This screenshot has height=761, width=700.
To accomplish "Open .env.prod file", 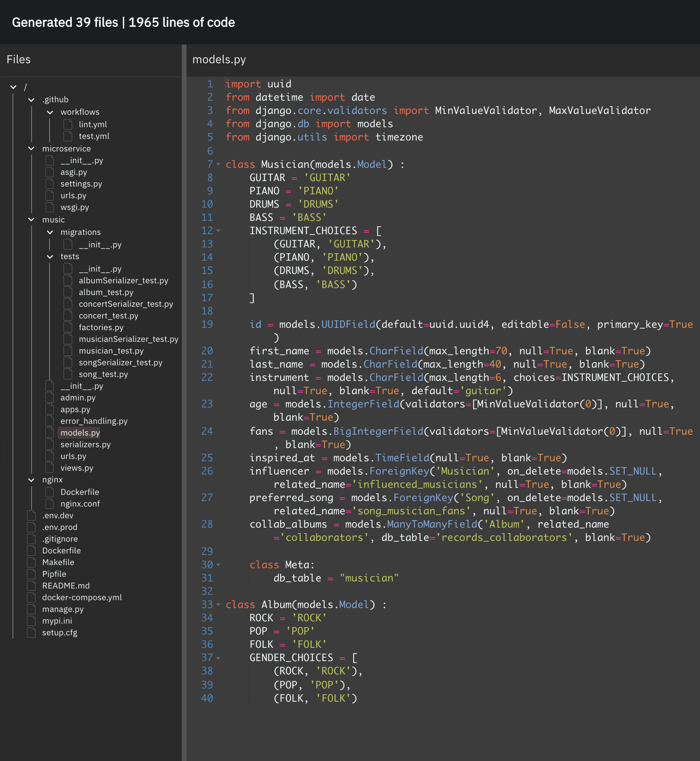I will pos(60,527).
